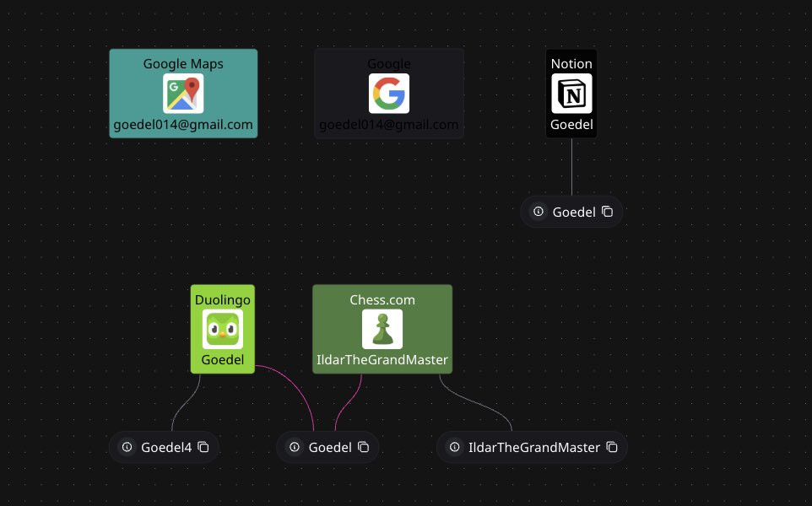Select the Goedel4 pill label
812x506 pixels.
point(166,448)
